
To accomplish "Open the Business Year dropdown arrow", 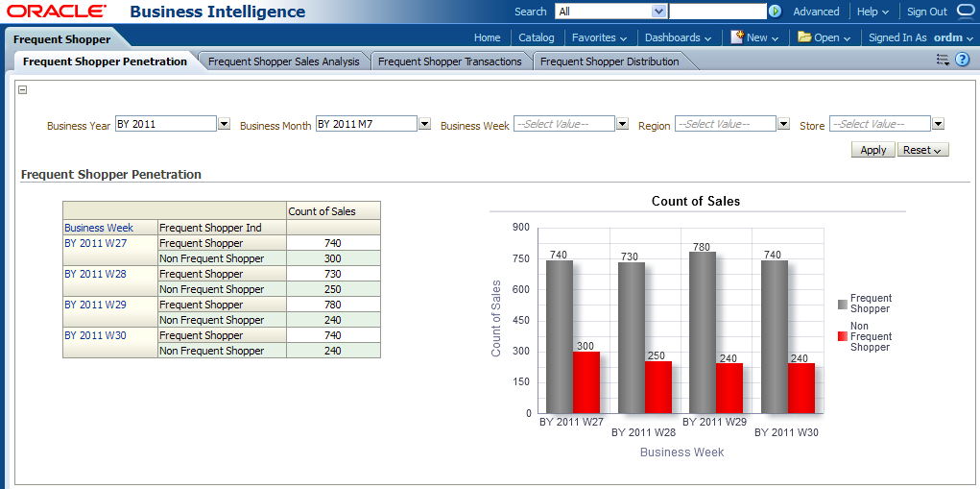I will (225, 124).
